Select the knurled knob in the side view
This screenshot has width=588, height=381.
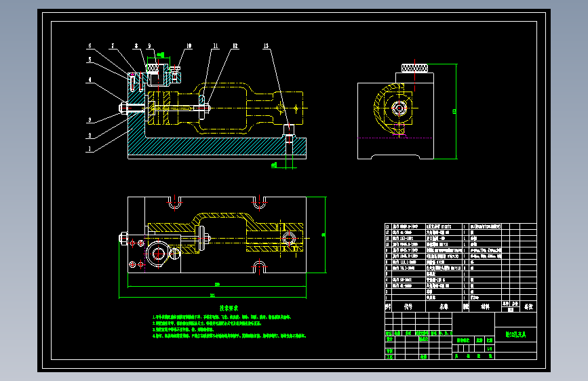coord(414,68)
